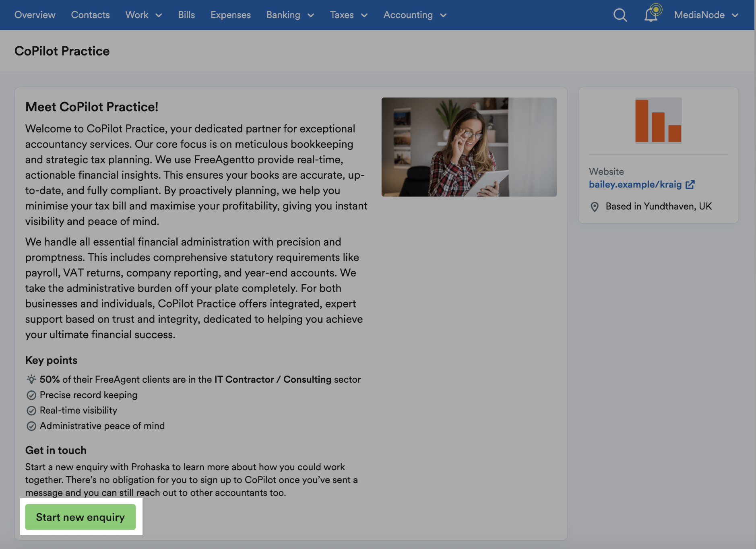Open the Work menu

point(144,15)
